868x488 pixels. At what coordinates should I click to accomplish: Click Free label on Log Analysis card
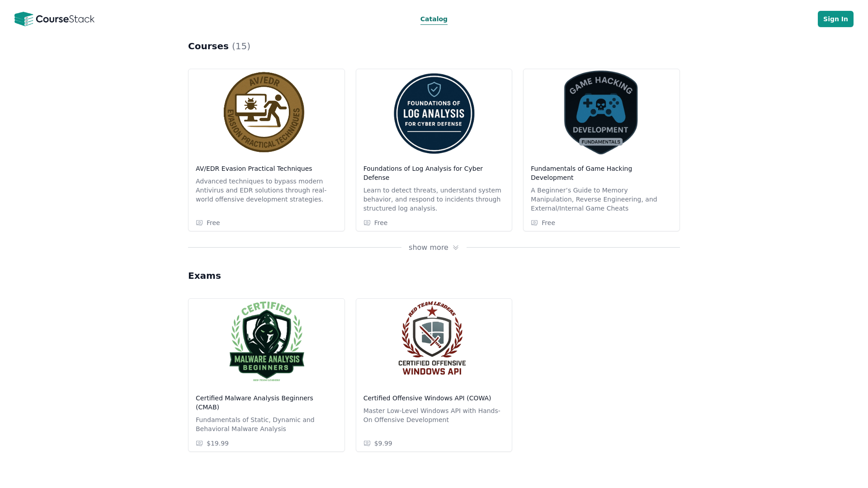[381, 223]
